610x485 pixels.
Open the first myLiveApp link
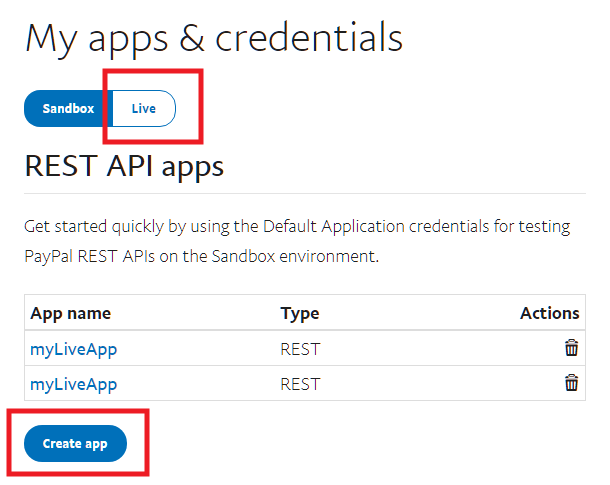point(74,349)
